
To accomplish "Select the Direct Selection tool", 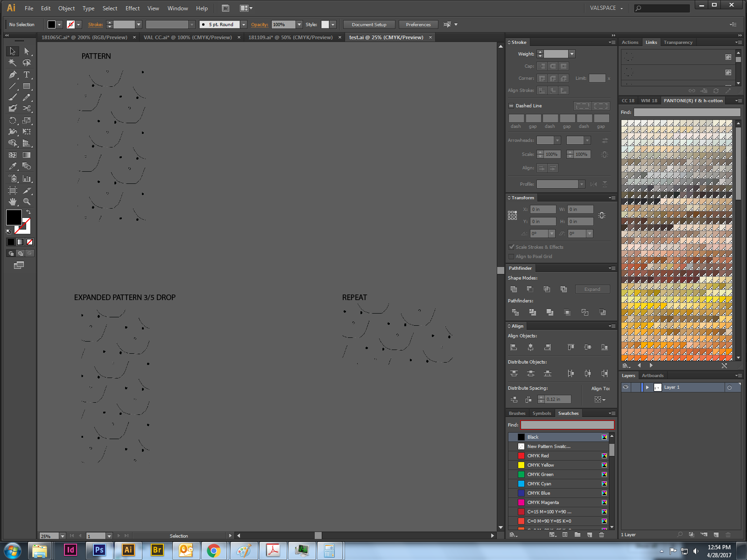I will 27,51.
